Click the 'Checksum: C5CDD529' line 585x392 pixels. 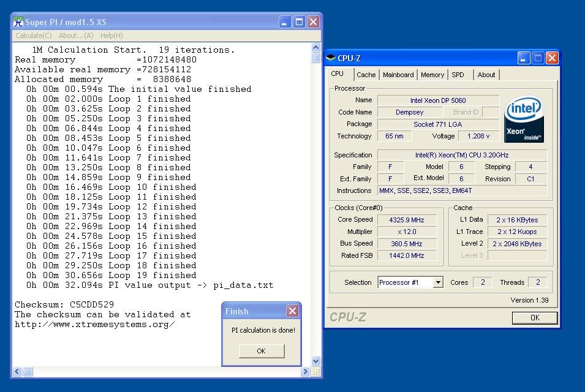click(x=64, y=304)
